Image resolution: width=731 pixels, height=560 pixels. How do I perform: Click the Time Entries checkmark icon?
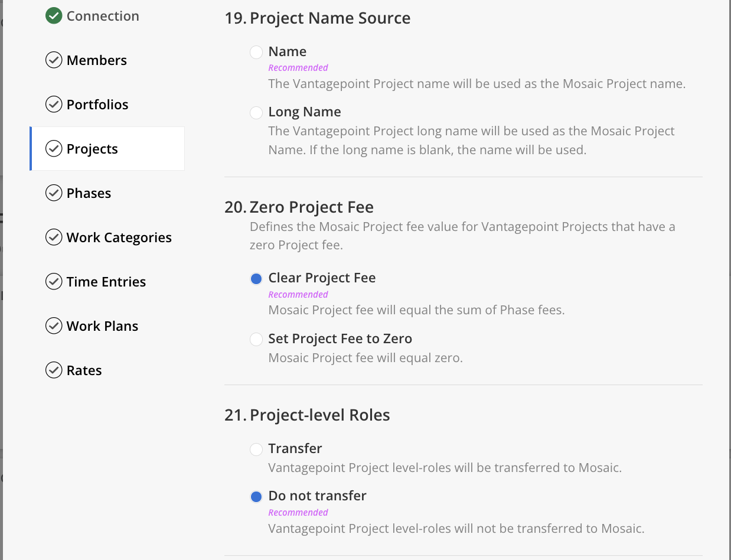click(x=54, y=282)
